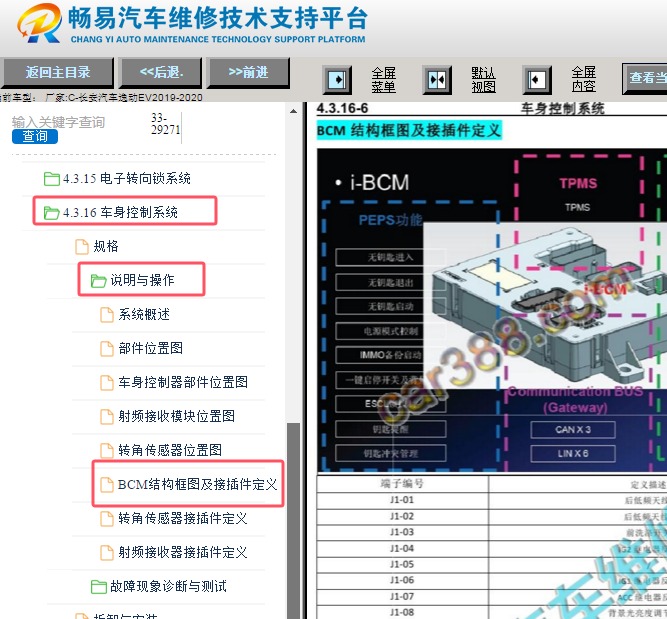Click the page icon beside 转角传感器位置图

click(x=107, y=451)
